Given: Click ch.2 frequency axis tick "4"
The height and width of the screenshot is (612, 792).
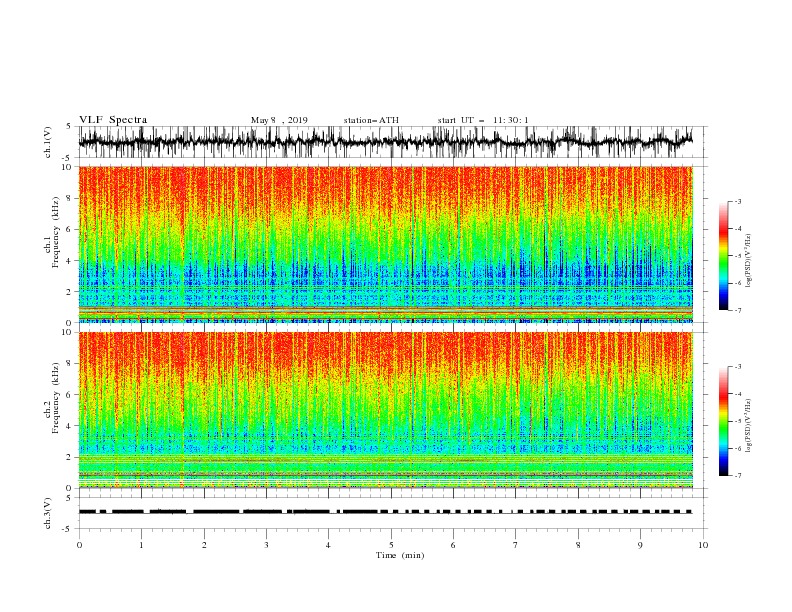Looking at the screenshot, I should 69,426.
